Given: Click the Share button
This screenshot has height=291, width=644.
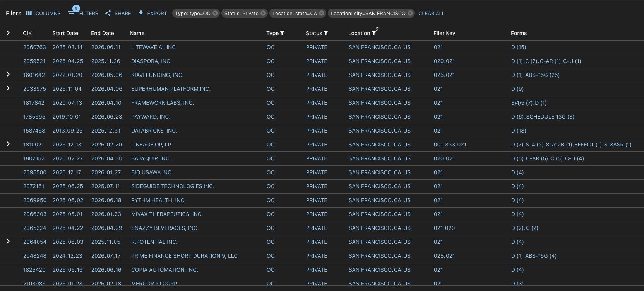Looking at the screenshot, I should (x=118, y=13).
